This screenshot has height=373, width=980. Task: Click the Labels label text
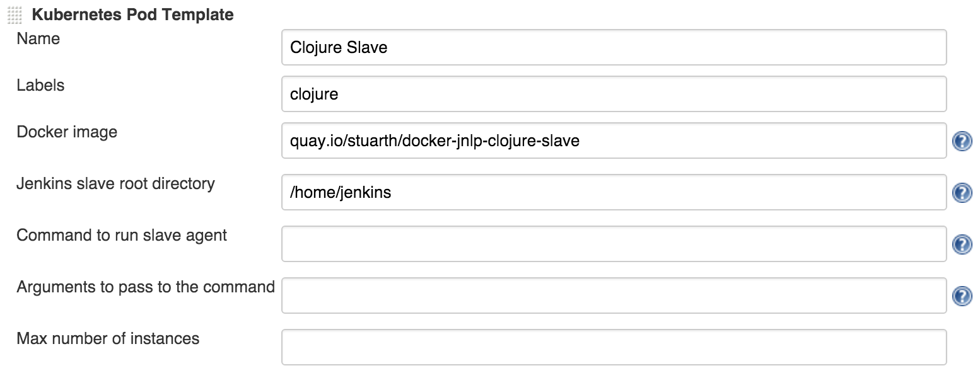(40, 86)
